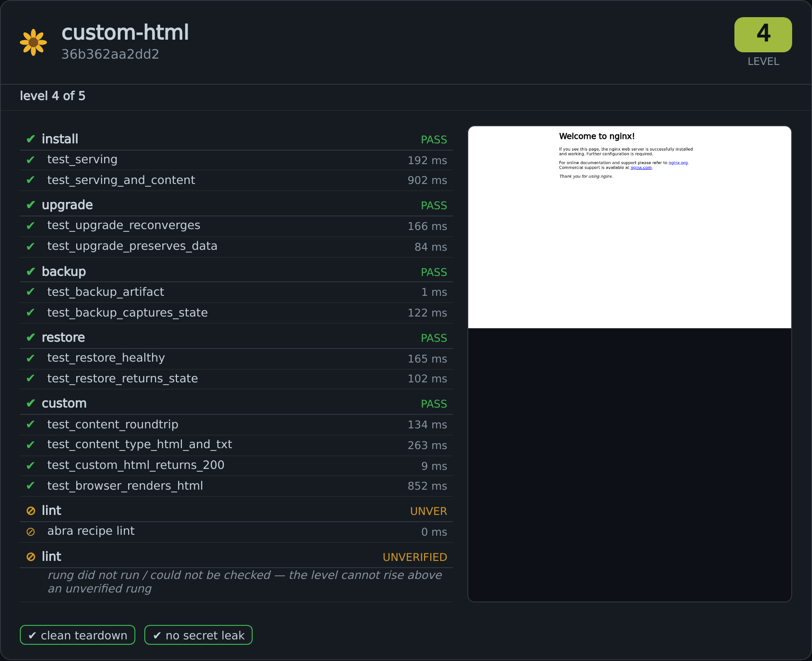The width and height of the screenshot is (812, 661).
Task: Click the test_upgrade_preserves_data test name
Action: coord(132,246)
